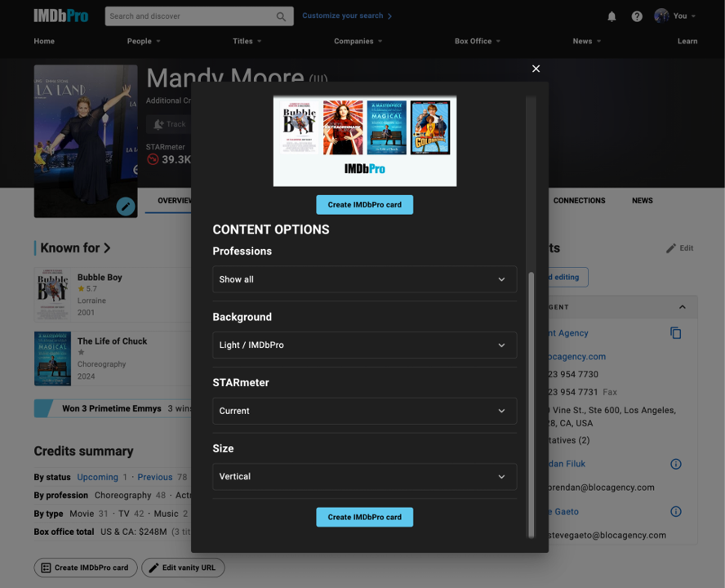Open the People menu
Screen dimensions: 725x588
pos(144,41)
